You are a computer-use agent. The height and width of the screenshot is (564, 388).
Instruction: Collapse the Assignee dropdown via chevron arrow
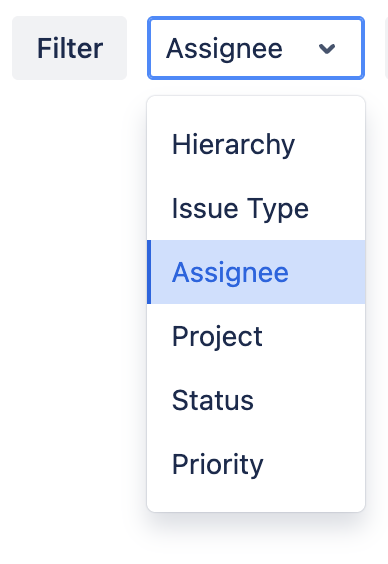[327, 48]
